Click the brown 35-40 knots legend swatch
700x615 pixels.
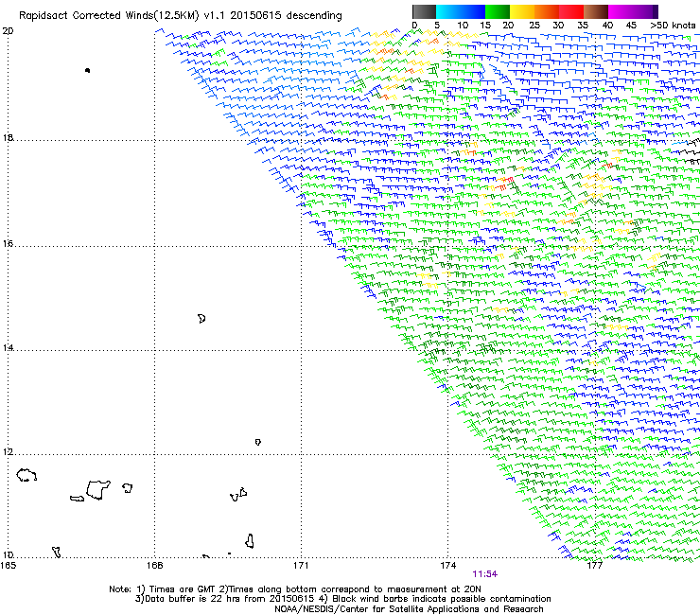[596, 11]
